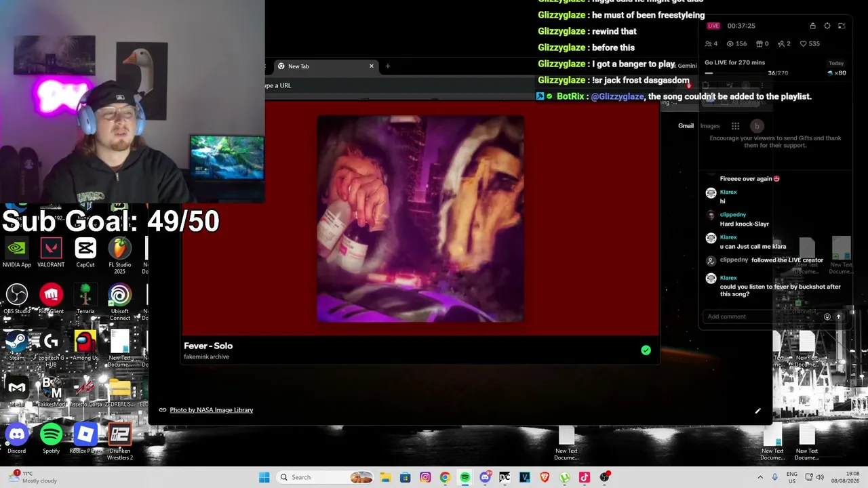Viewport: 868px width, 488px height.
Task: Open the Gmail link in the browser
Action: [x=686, y=126]
